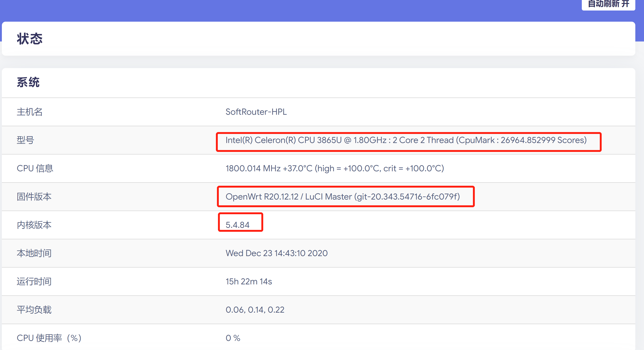This screenshot has height=350, width=644.
Task: Click the 状态 page heading
Action: click(x=30, y=39)
